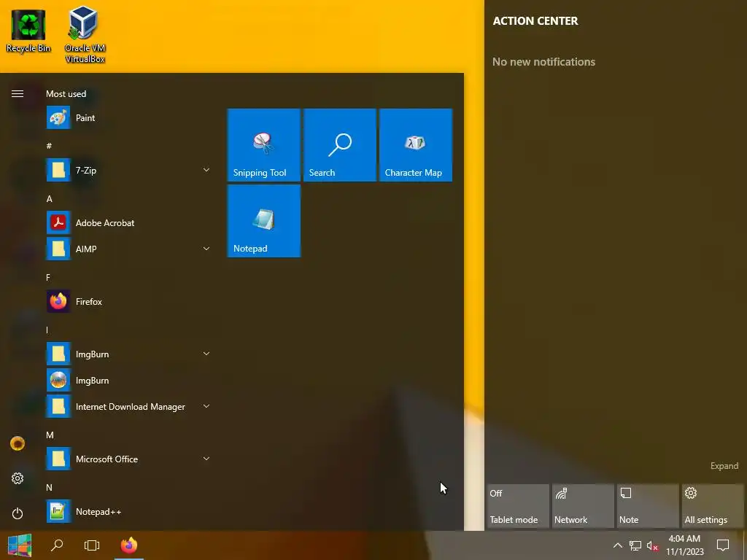Click the F letter group header
Image resolution: width=747 pixels, height=560 pixels.
point(48,277)
